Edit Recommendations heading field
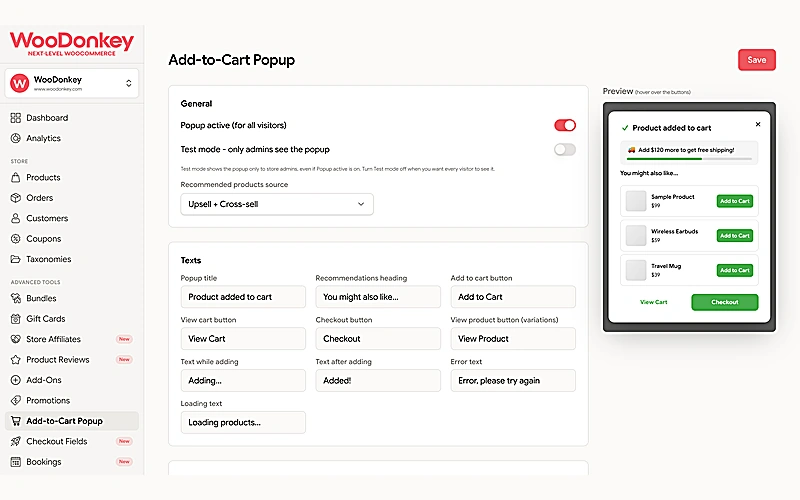Screen dimensions: 800x500 click(x=378, y=297)
